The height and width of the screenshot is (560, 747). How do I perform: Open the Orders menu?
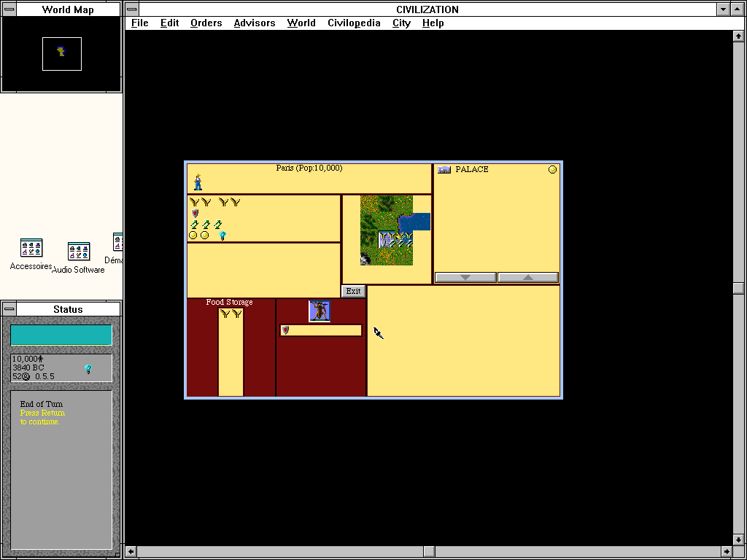pos(206,23)
